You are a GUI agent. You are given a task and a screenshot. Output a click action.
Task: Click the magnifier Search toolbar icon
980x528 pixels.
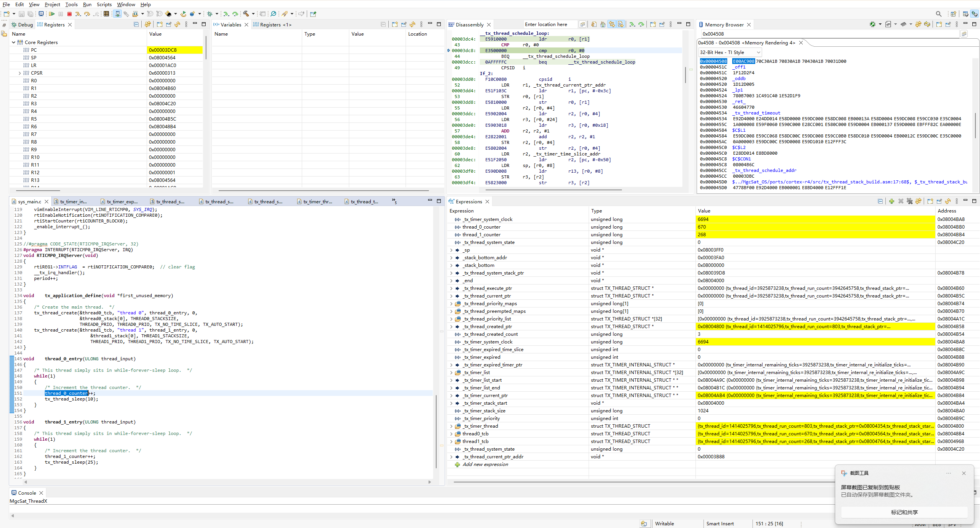(273, 14)
